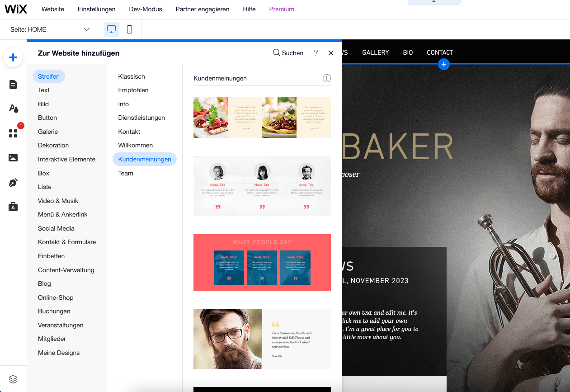Open the Site design theme icon in sidebar
Screen dimensions: 570x392
(13, 109)
